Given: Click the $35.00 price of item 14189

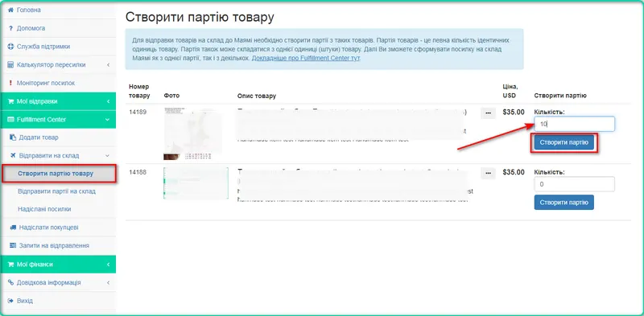Looking at the screenshot, I should coord(514,112).
